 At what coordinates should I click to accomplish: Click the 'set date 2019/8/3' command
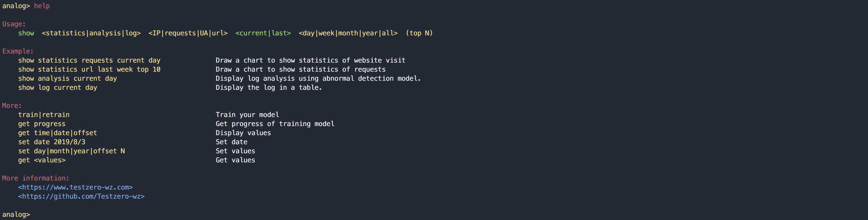coord(52,142)
